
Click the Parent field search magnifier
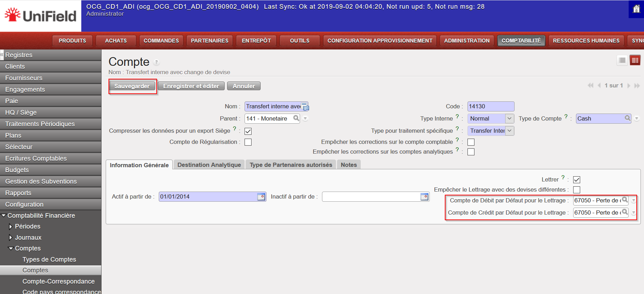pos(296,118)
